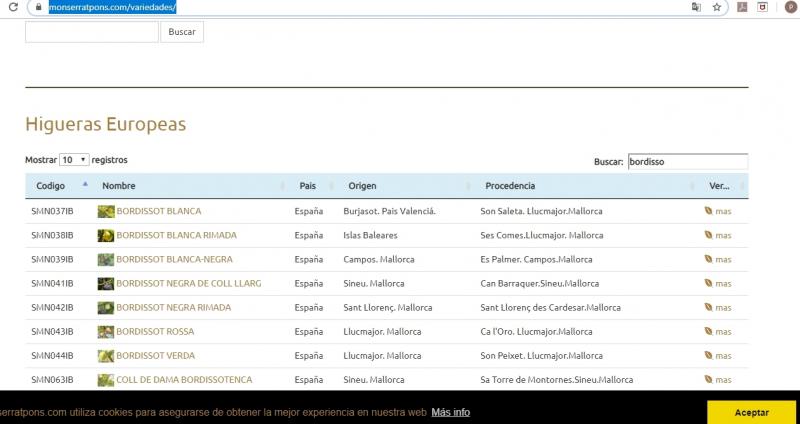Click the leaf icon in BORDISSOT BLANCA row
This screenshot has height=424, width=800.
click(x=709, y=212)
